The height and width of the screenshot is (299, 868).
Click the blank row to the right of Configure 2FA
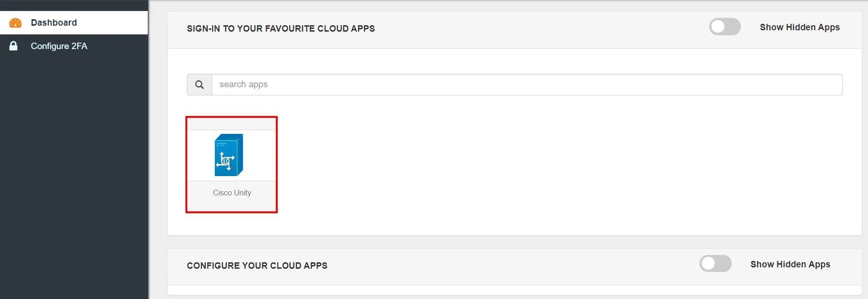(x=119, y=46)
